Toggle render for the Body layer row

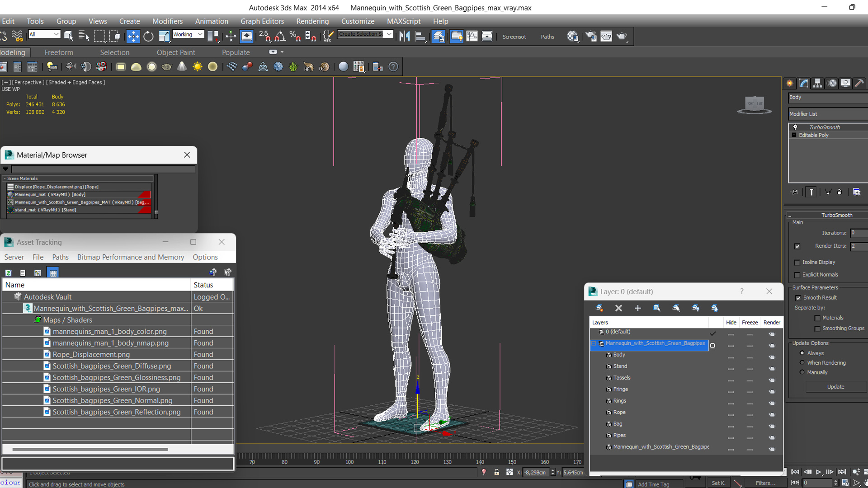(772, 357)
